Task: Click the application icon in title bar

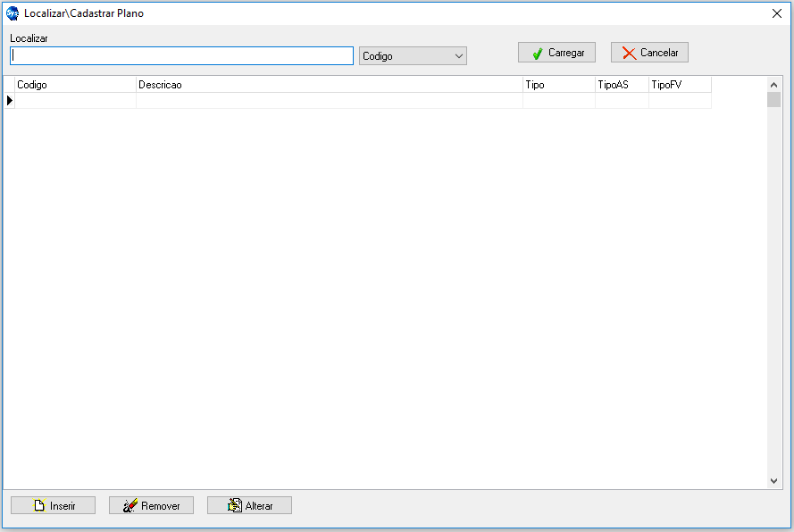Action: click(x=13, y=13)
